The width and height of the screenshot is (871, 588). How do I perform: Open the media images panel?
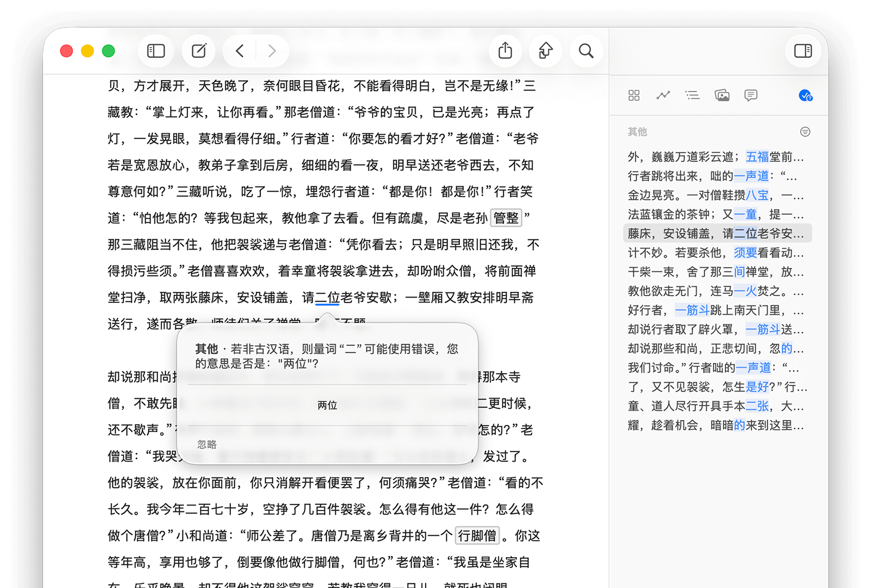coord(722,96)
